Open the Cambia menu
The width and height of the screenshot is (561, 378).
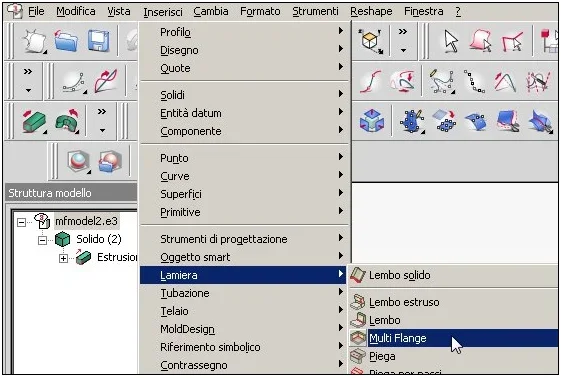click(211, 11)
